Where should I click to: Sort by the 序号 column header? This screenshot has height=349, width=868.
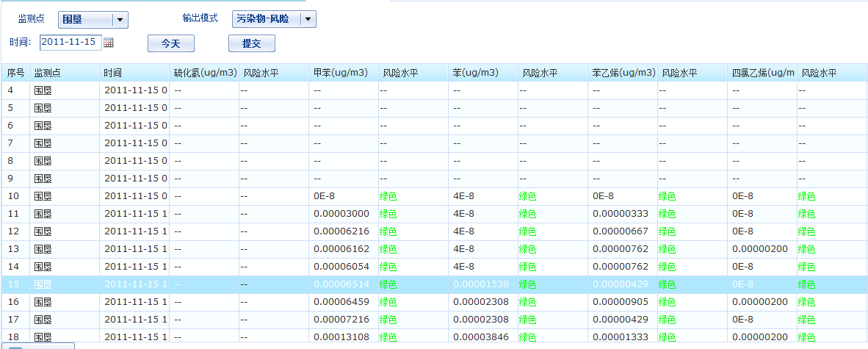[x=16, y=73]
